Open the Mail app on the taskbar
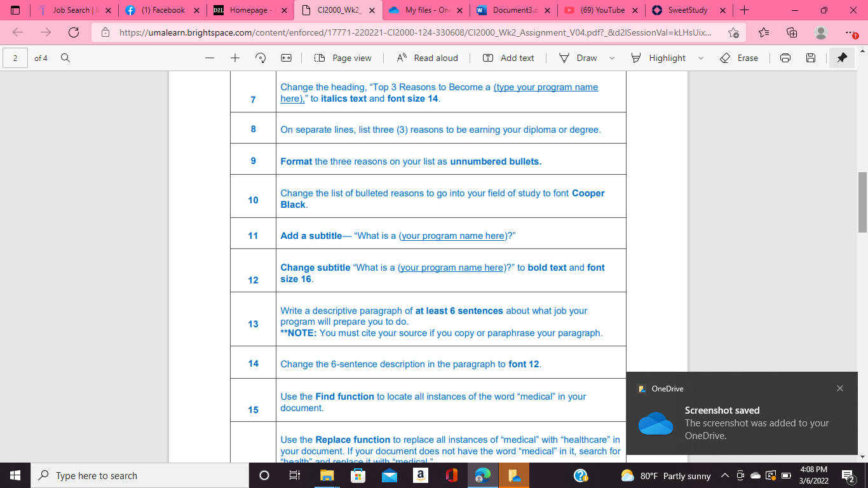This screenshot has width=868, height=488. pyautogui.click(x=389, y=475)
